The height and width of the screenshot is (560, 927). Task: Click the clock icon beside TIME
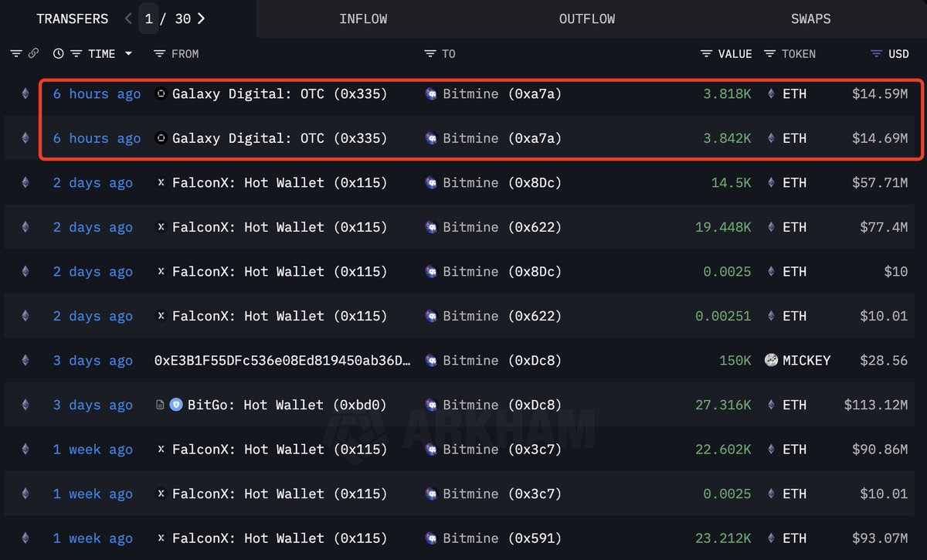[x=59, y=53]
